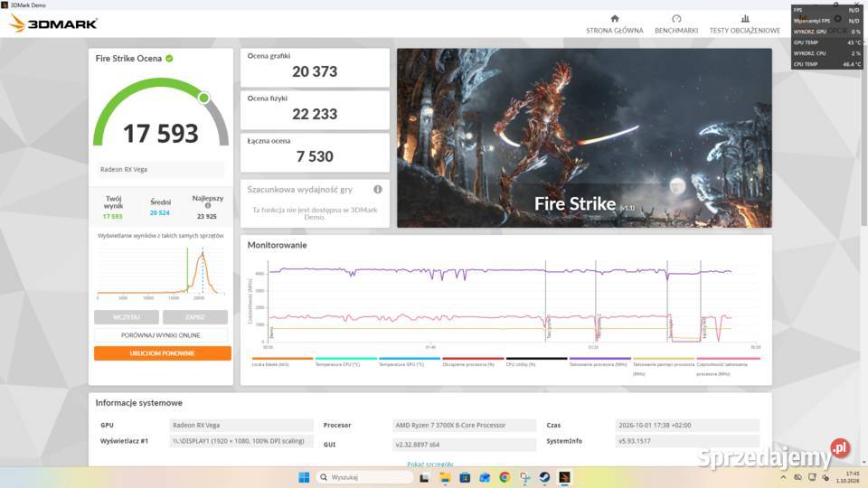Click the Łączna ocena 7 530 card

(315, 152)
